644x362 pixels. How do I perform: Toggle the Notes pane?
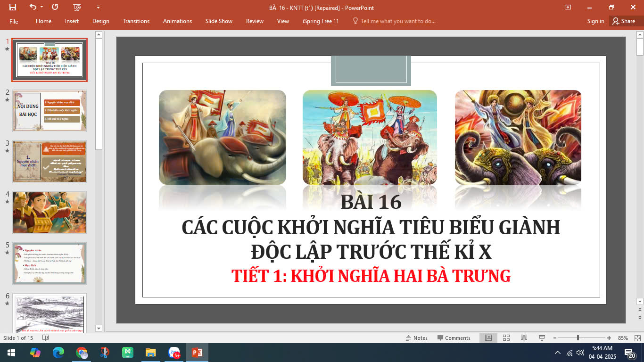click(x=417, y=338)
